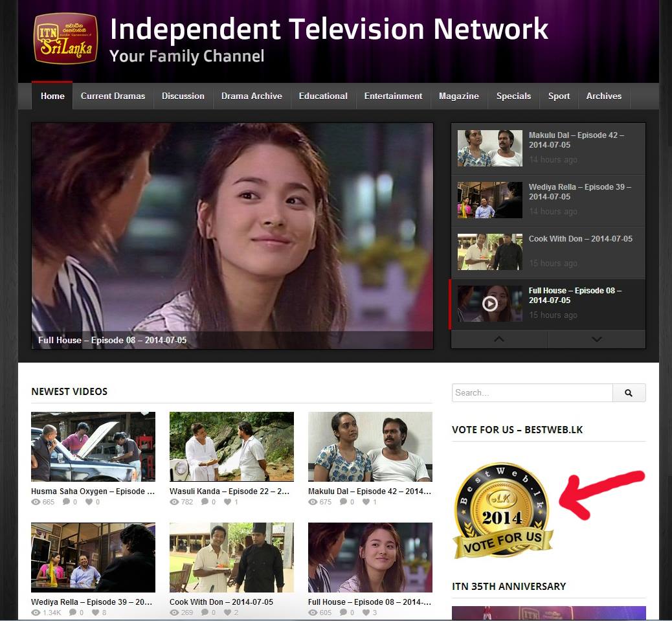Click Newest Videos title Full House – Episode 08
The width and height of the screenshot is (672, 621).
(x=370, y=602)
